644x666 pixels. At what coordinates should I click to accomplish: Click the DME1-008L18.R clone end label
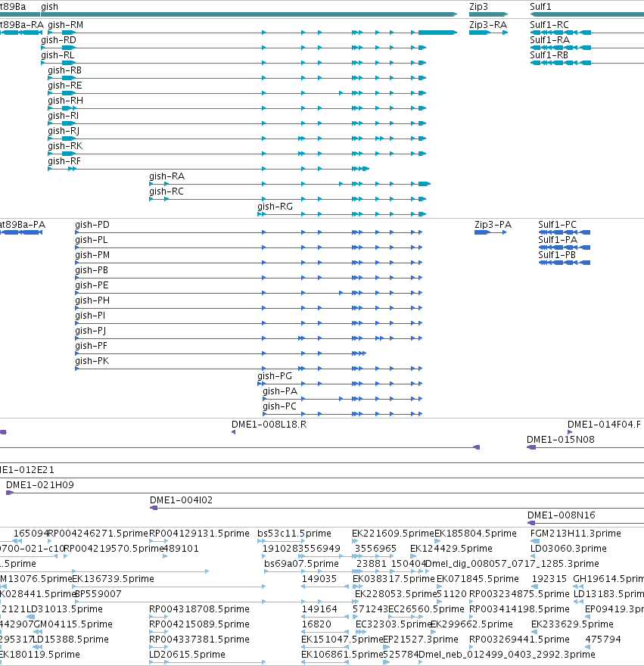[269, 425]
